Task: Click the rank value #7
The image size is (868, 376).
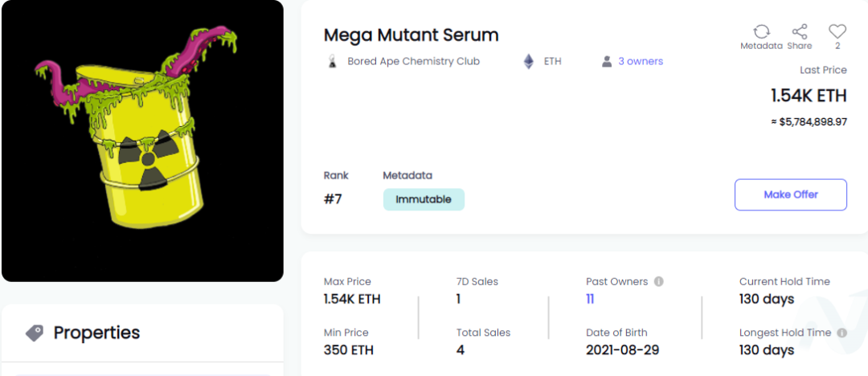Action: pos(333,198)
